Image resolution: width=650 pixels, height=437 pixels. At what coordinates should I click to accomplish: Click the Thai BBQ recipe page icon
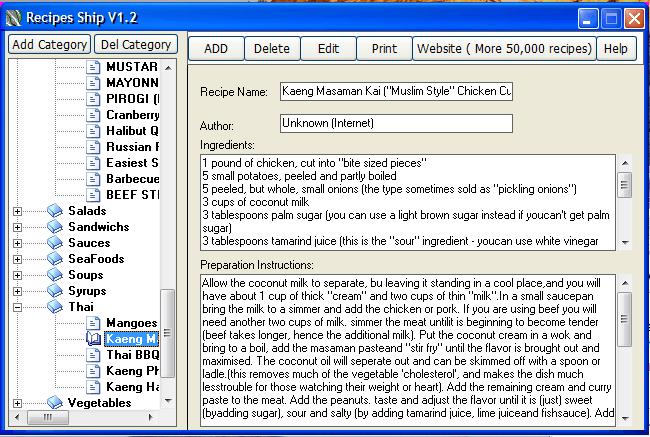(x=94, y=355)
